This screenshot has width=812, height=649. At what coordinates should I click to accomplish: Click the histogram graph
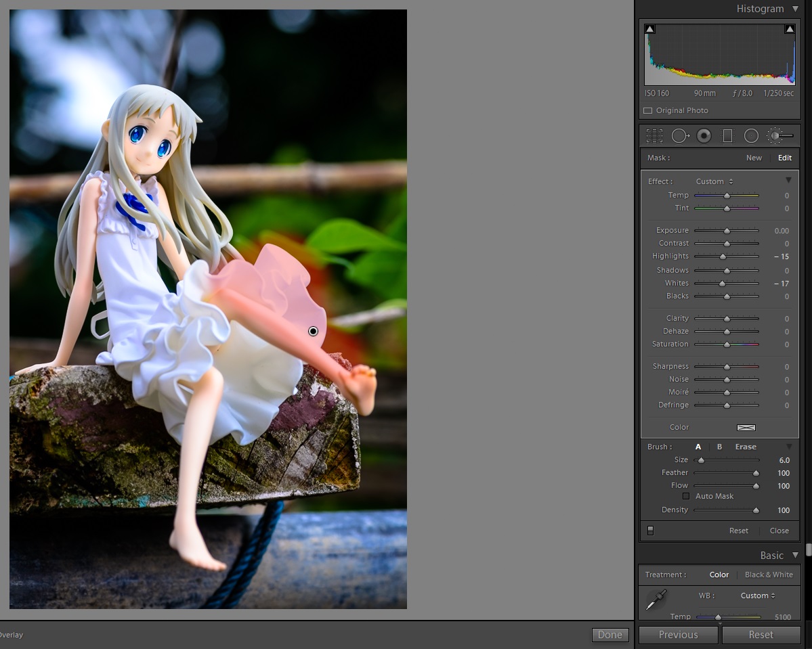pyautogui.click(x=720, y=55)
